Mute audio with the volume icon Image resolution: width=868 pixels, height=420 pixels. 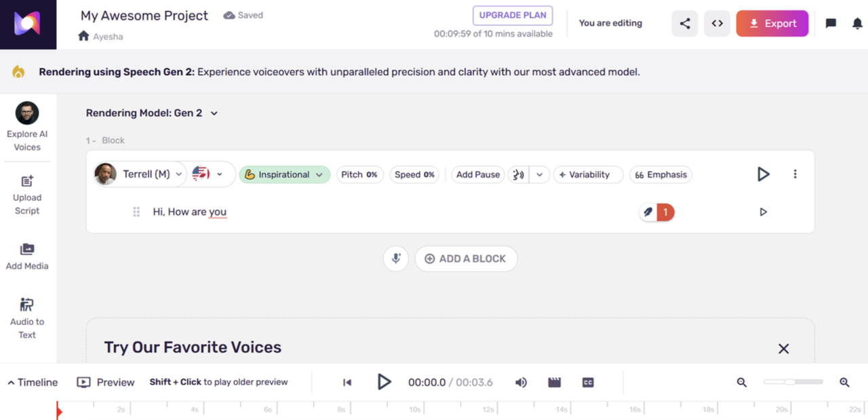point(521,383)
